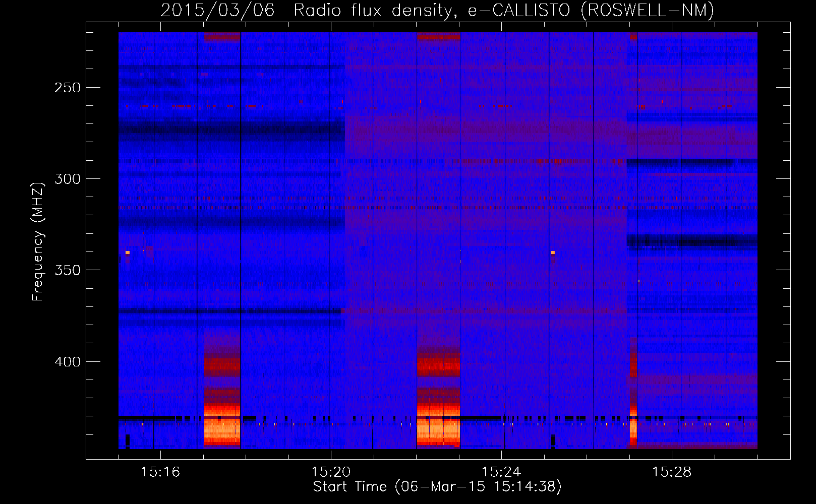Click the 'Frequency (MHZ)' axis label

coord(38,241)
